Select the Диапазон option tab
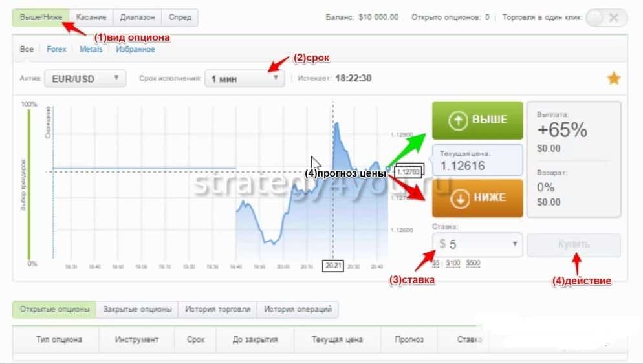The height and width of the screenshot is (364, 643). point(137,17)
